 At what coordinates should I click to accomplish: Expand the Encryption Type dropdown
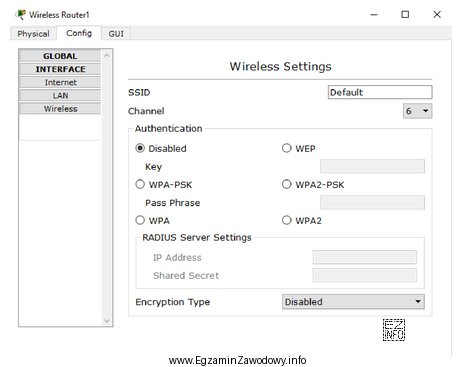pos(353,302)
